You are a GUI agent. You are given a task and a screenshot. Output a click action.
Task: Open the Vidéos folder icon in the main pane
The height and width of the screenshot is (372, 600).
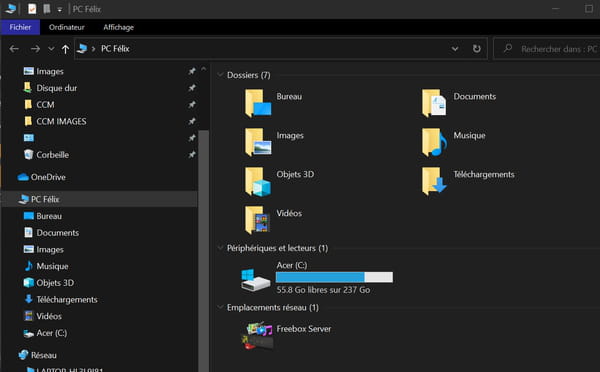(x=258, y=220)
